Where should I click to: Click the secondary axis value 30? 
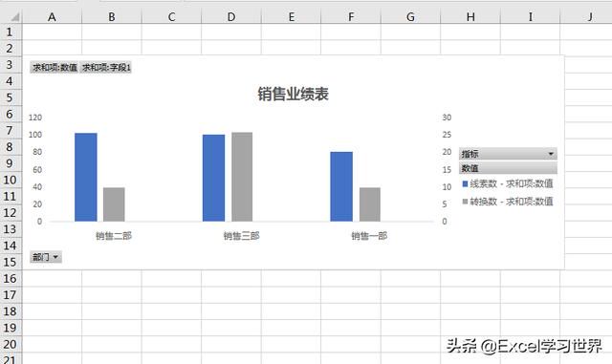pos(447,118)
